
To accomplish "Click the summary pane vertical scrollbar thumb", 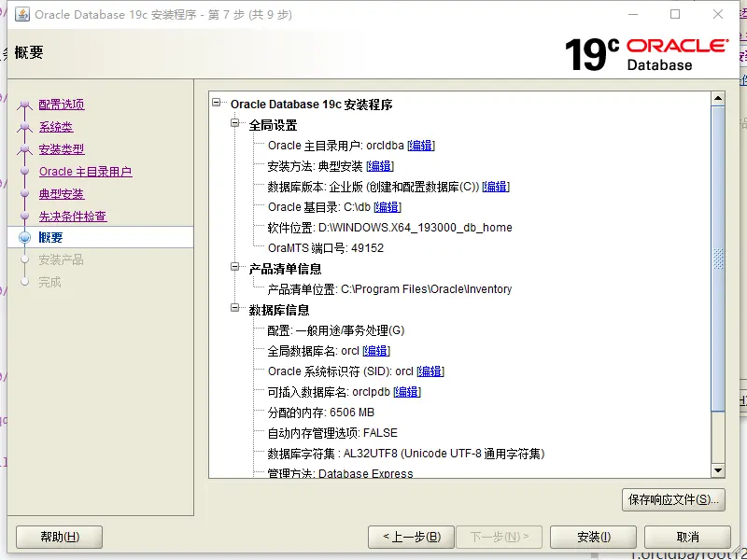I will pyautogui.click(x=718, y=259).
